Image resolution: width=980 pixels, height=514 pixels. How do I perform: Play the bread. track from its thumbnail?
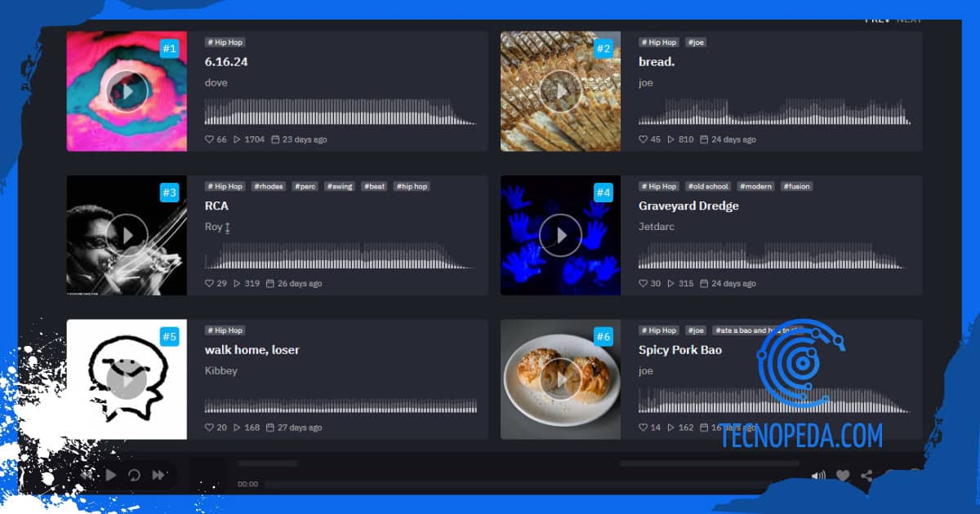click(561, 91)
